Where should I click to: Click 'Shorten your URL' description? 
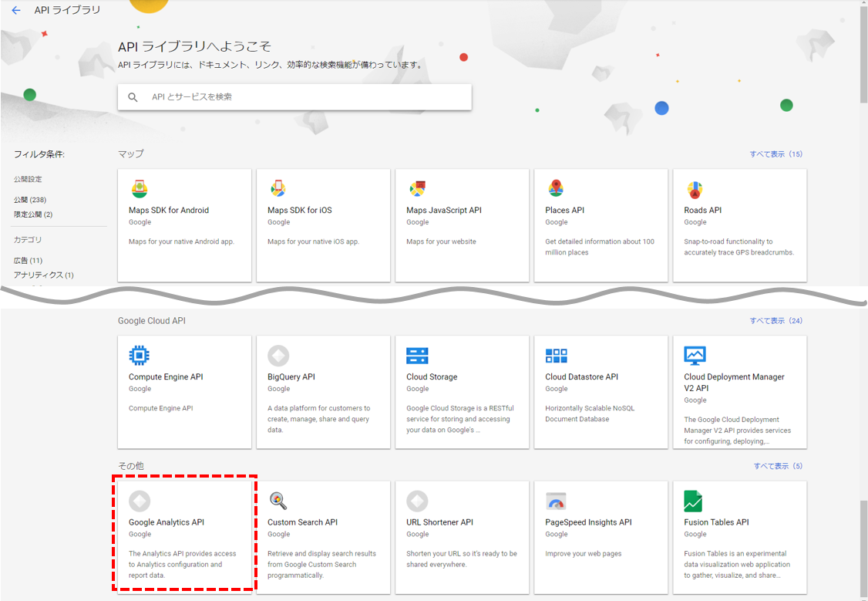[461, 559]
